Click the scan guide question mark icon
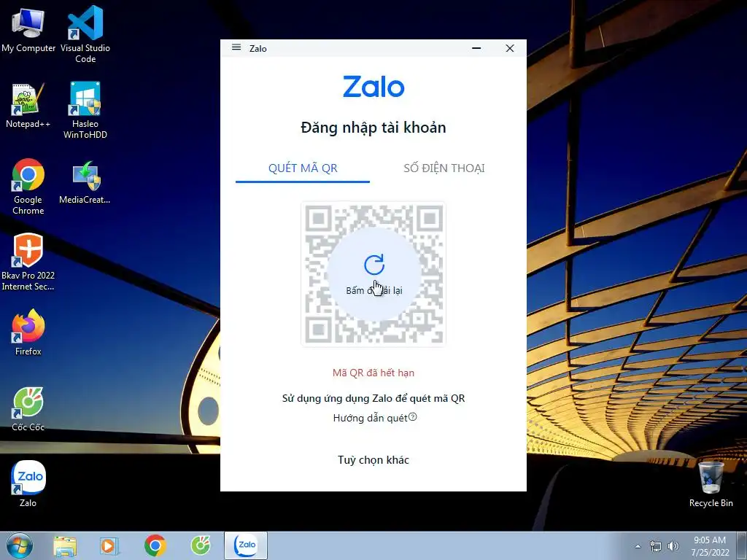Image resolution: width=747 pixels, height=560 pixels. [413, 416]
